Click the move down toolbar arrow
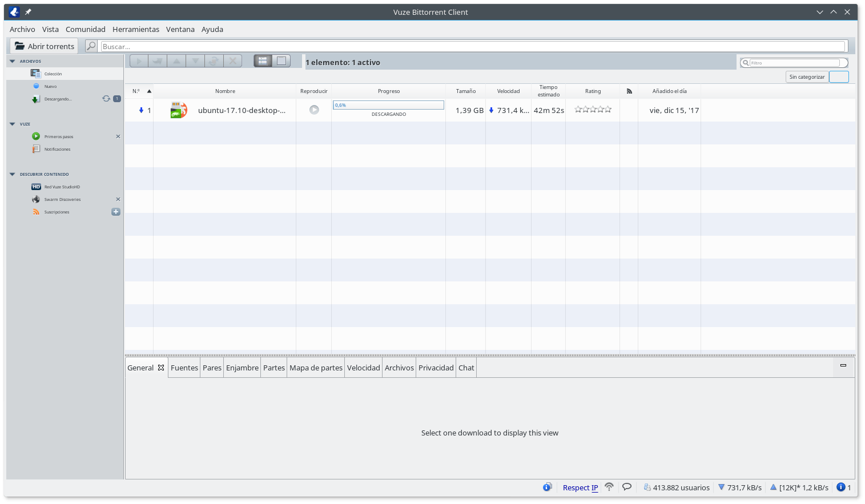 click(x=195, y=61)
